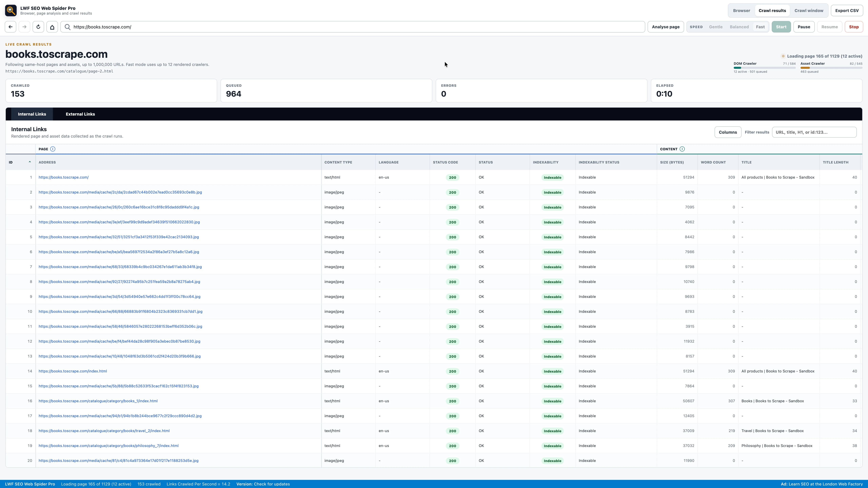
Task: Click the Filter results input box
Action: click(x=814, y=132)
